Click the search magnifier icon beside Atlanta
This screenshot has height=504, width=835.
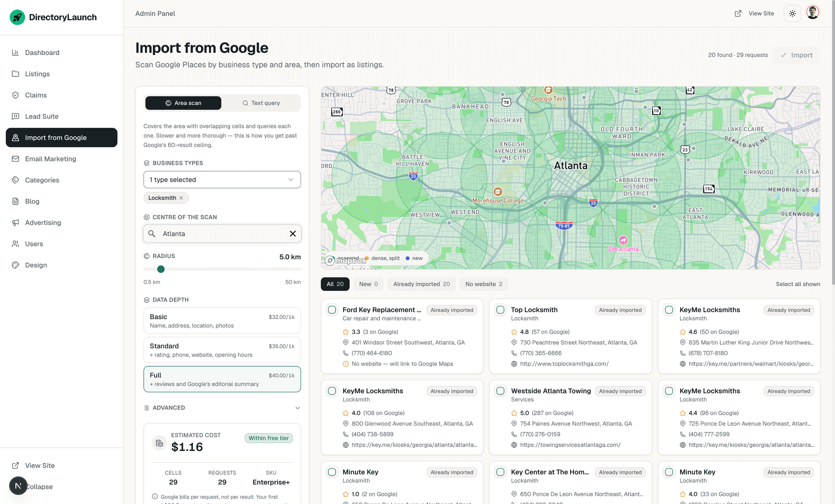(x=152, y=234)
